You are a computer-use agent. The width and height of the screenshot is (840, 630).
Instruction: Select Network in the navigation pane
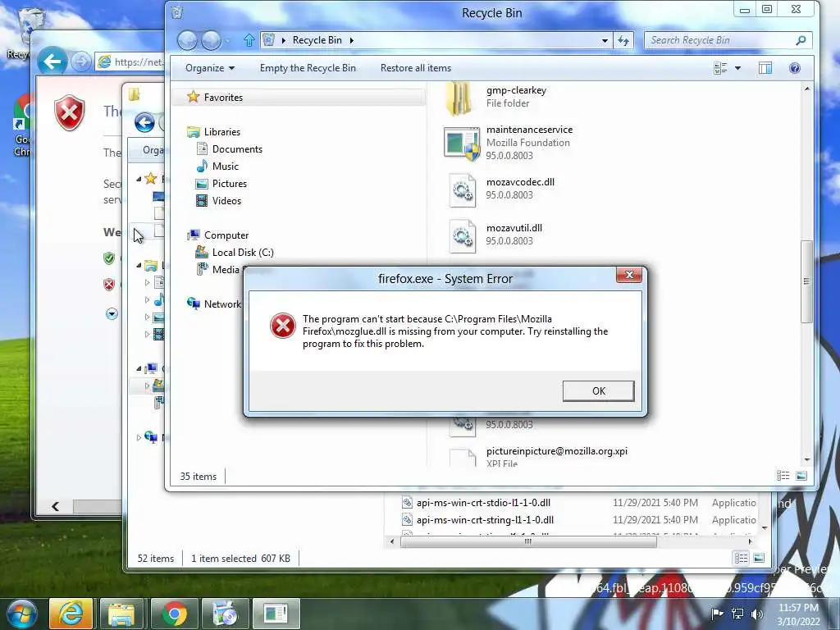click(221, 304)
